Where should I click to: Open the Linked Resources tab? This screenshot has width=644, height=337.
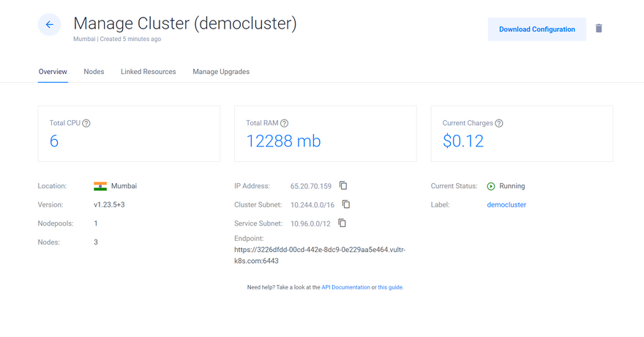[x=149, y=72]
